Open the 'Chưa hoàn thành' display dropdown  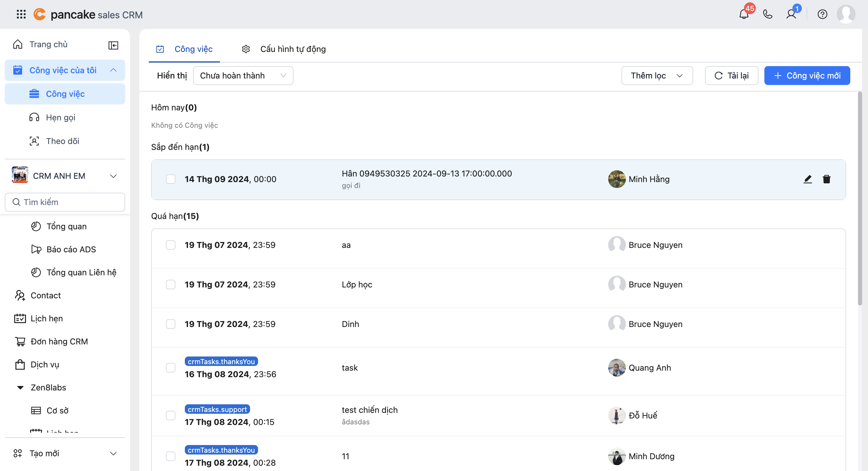243,76
